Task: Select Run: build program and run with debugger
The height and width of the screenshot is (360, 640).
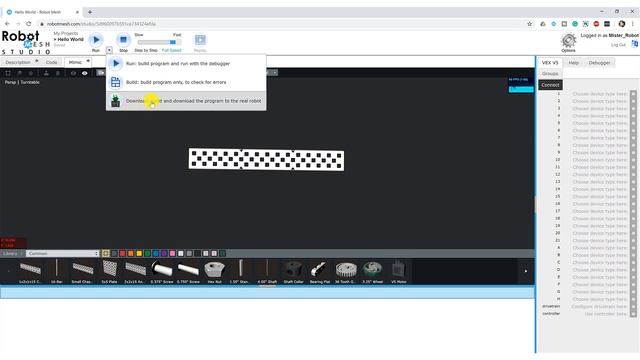Action: (186, 64)
